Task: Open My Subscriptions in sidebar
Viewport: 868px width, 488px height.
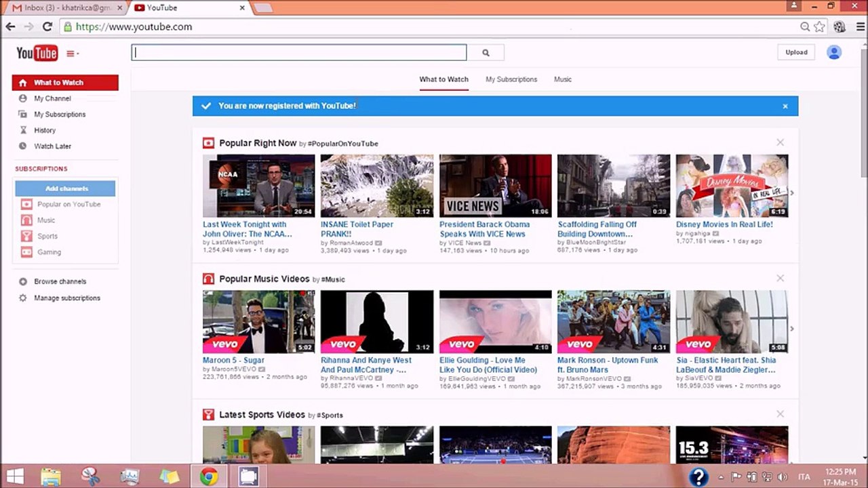Action: point(60,115)
